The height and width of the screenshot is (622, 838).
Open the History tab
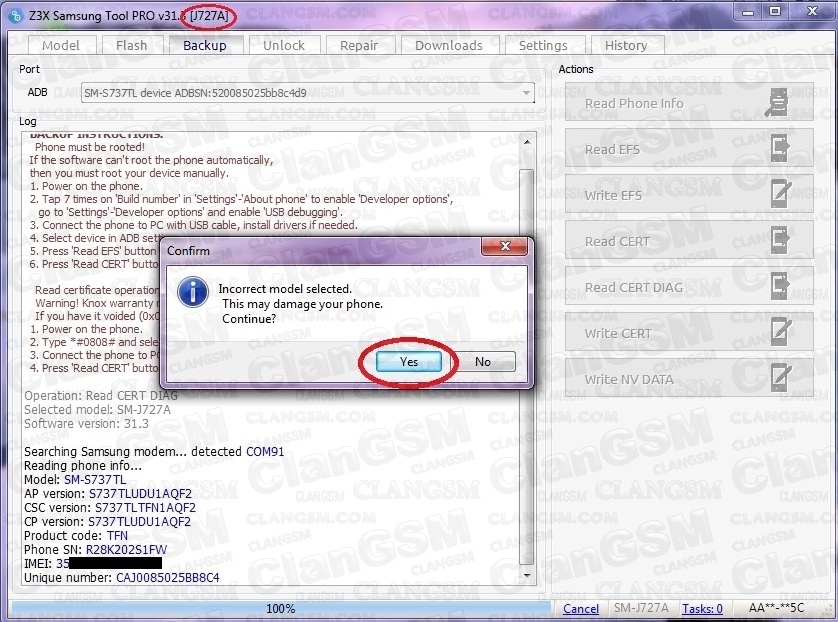pos(626,45)
